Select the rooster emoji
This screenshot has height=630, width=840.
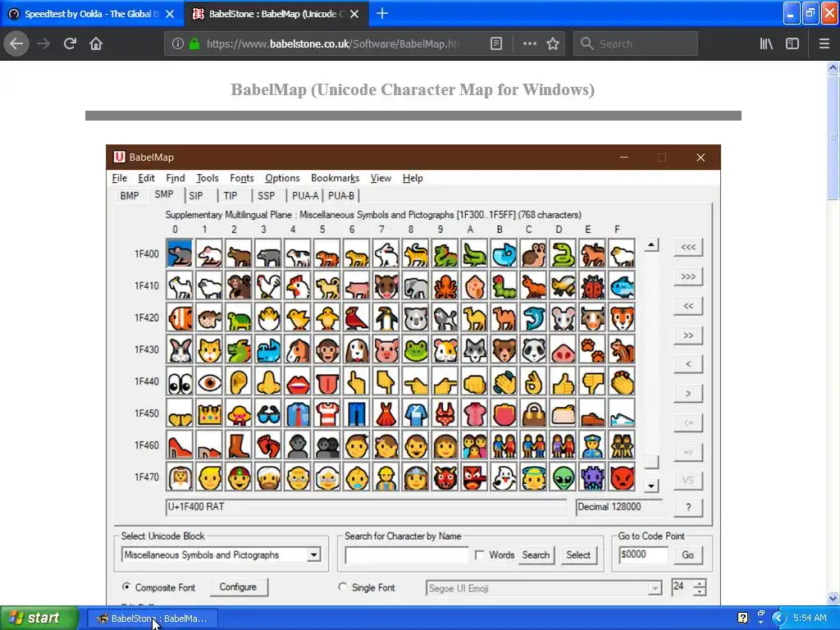tap(268, 285)
